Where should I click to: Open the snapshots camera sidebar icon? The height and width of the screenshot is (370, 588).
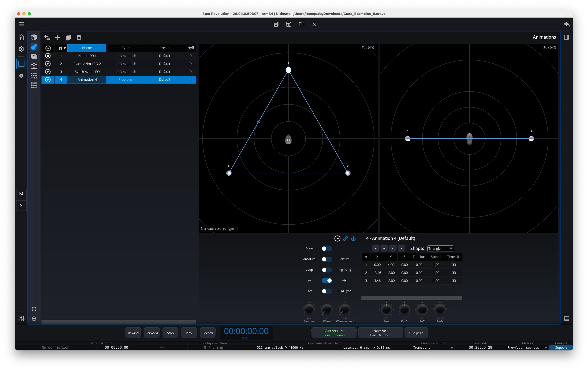tap(34, 66)
